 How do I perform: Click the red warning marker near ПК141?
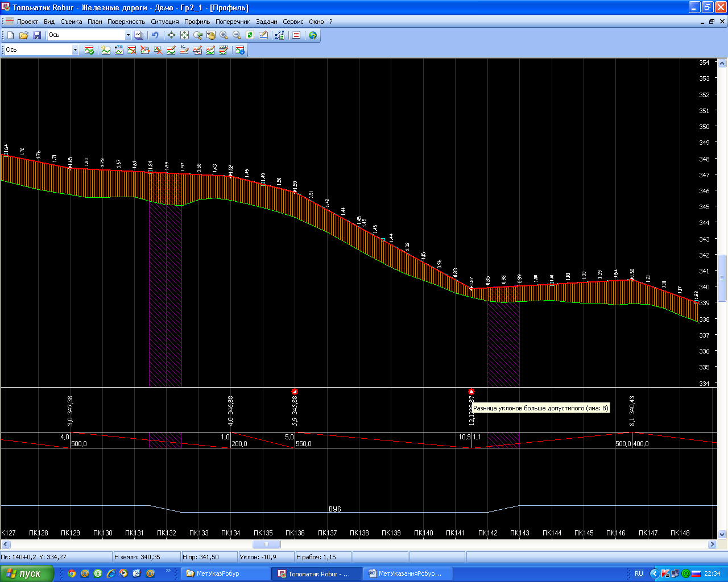471,392
